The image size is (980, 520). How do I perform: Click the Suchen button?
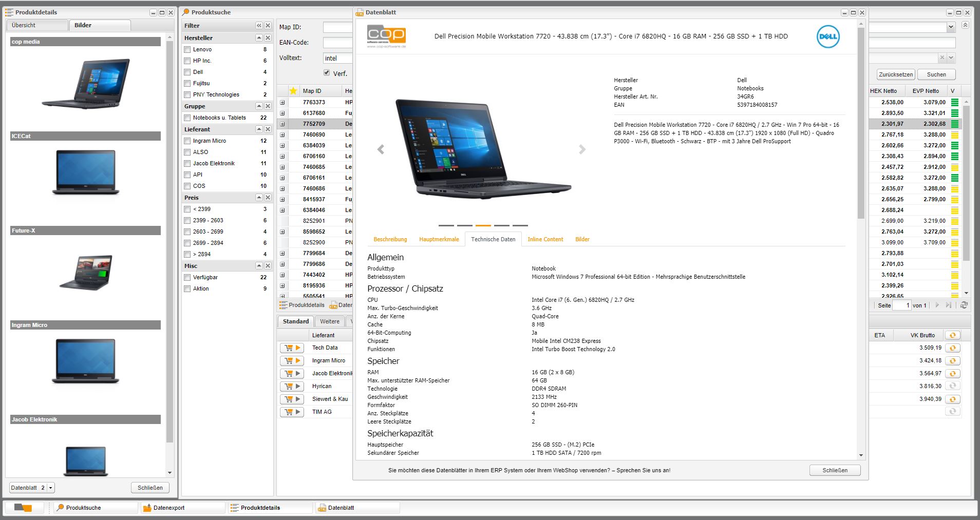tap(936, 74)
